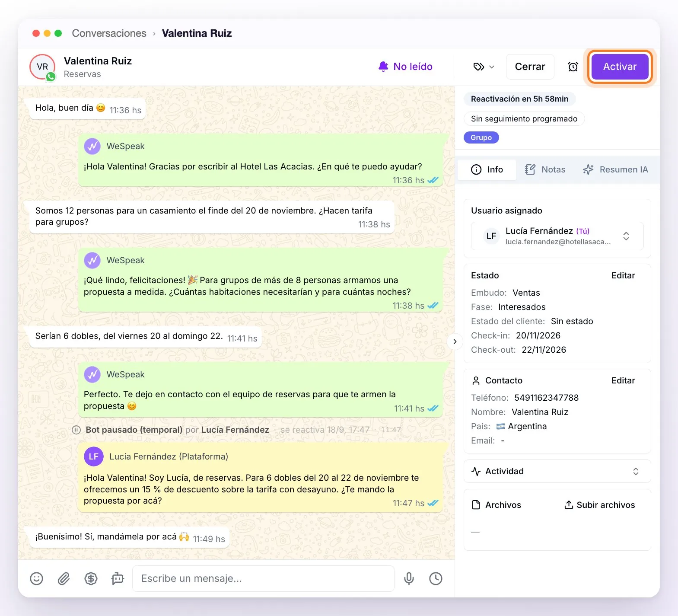
Task: Click the Grupo tag badge
Action: click(481, 137)
